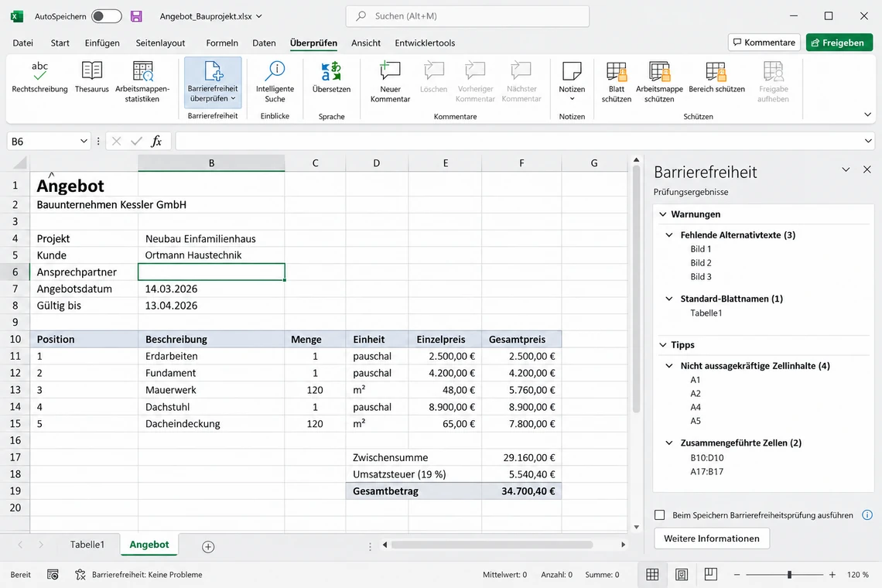The width and height of the screenshot is (882, 588).
Task: Collapse Zusammengeführte Zellen (2)
Action: (668, 443)
